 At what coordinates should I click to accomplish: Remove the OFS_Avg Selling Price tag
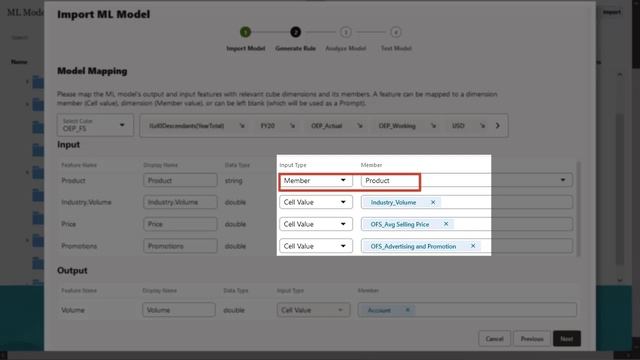446,224
